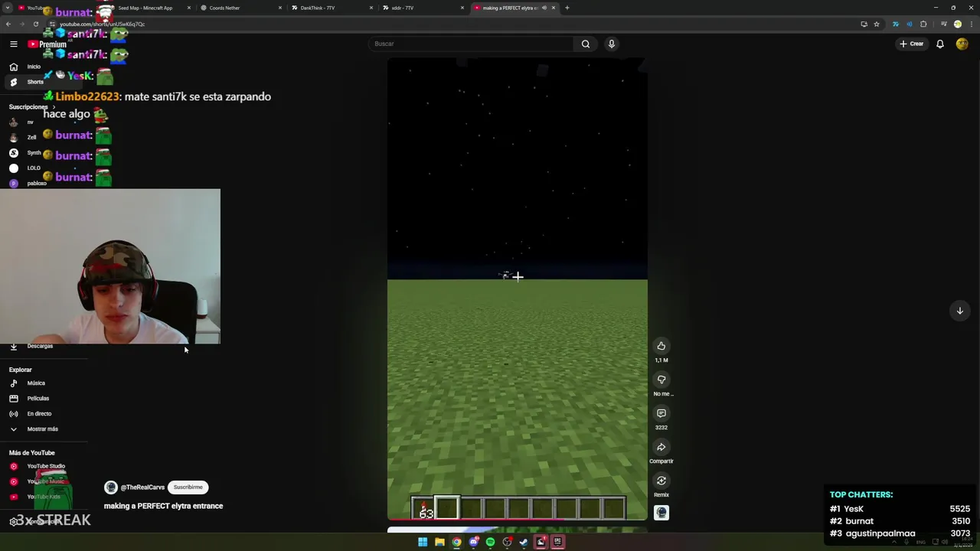Start voice search with the microphone icon
This screenshot has width=980, height=551.
[612, 44]
